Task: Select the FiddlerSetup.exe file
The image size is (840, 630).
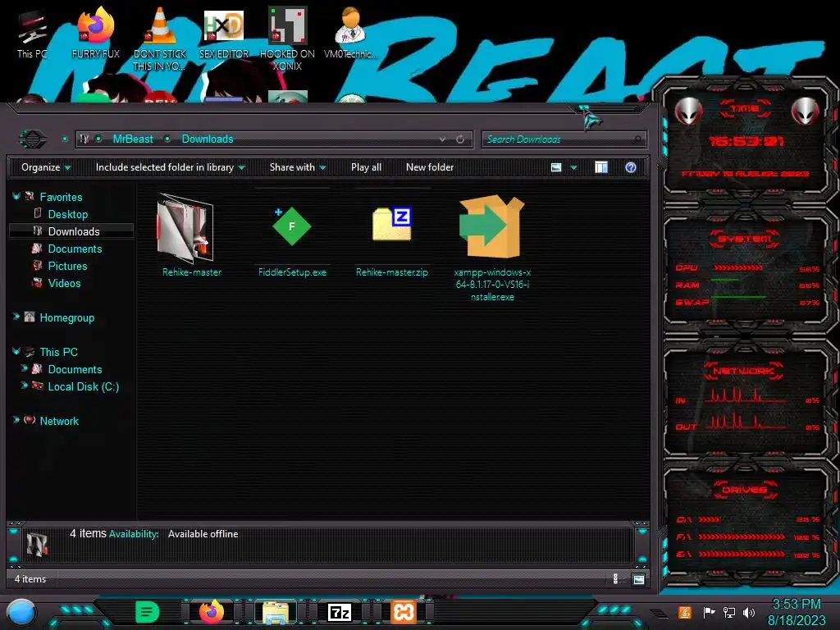Action: tap(292, 235)
